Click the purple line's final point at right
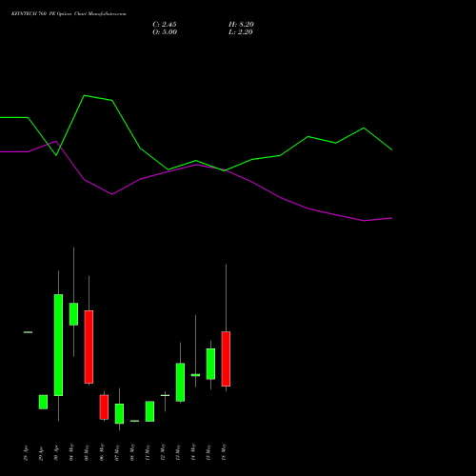Screen dimensions: 476x476 click(391, 218)
